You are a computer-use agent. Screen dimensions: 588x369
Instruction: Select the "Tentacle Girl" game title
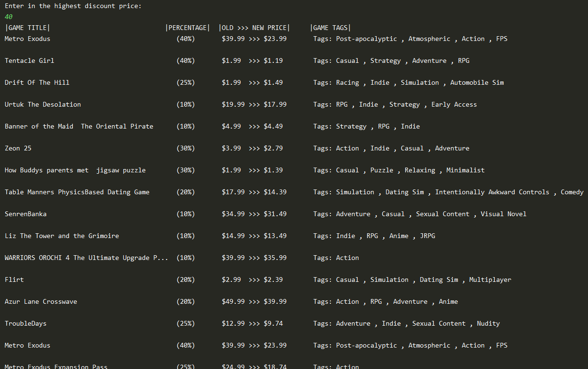(30, 60)
